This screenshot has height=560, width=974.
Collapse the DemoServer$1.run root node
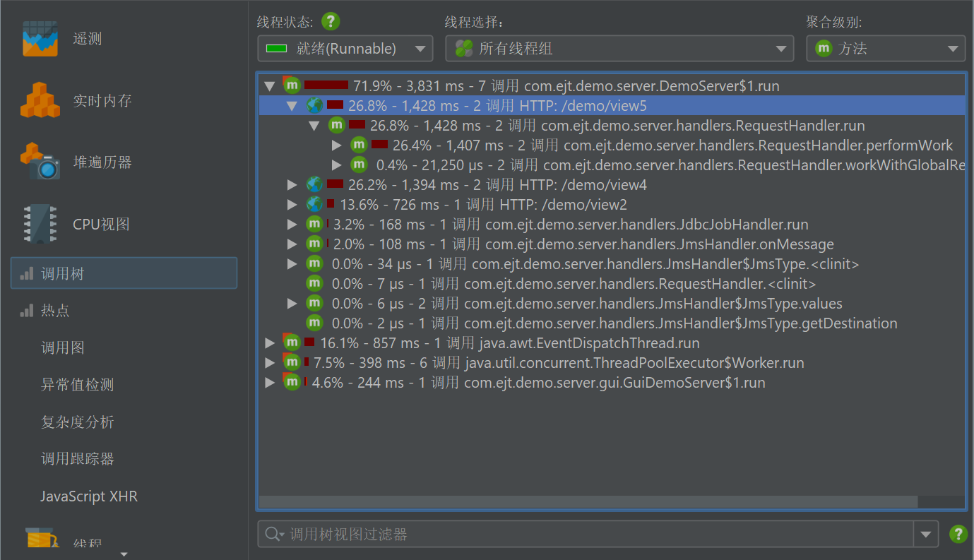[269, 86]
